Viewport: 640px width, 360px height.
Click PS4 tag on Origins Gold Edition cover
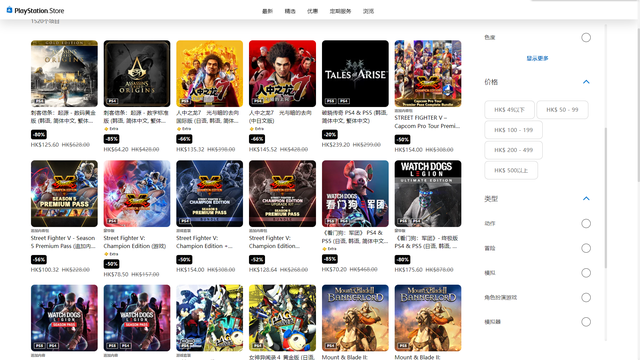39,101
